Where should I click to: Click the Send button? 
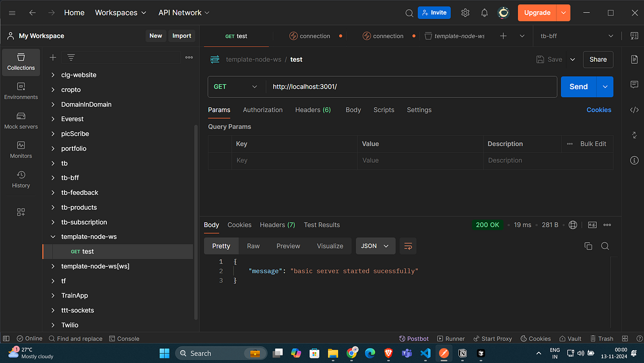pos(578,86)
